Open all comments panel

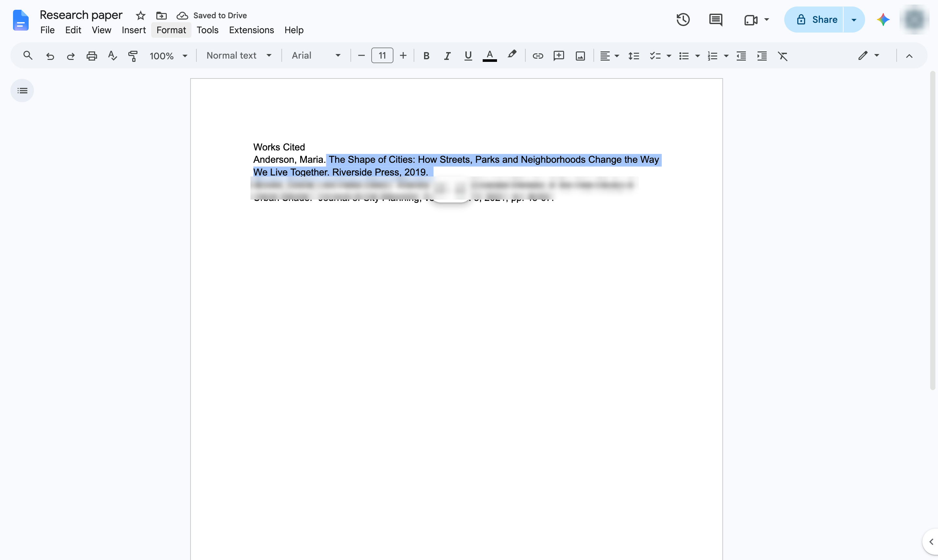(x=716, y=20)
